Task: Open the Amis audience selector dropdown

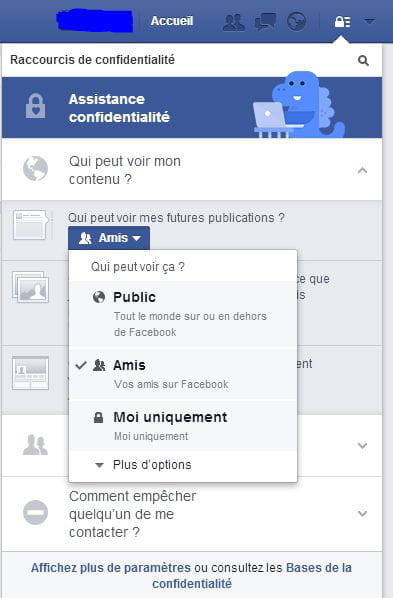Action: tap(109, 238)
